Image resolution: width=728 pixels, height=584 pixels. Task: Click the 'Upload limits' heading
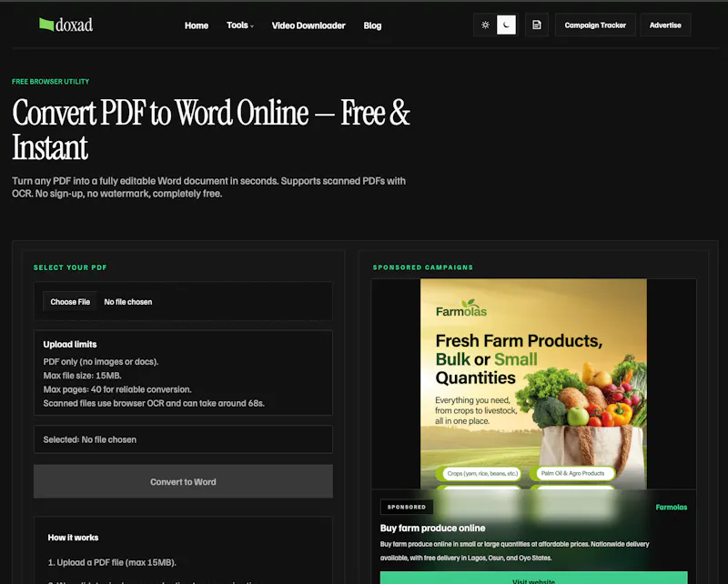[x=70, y=345]
